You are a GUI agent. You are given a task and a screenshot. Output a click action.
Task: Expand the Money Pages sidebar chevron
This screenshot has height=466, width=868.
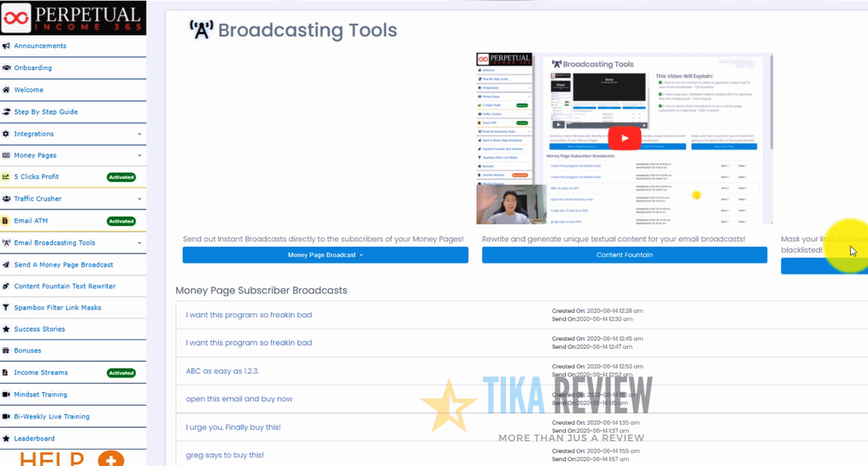pyautogui.click(x=139, y=155)
